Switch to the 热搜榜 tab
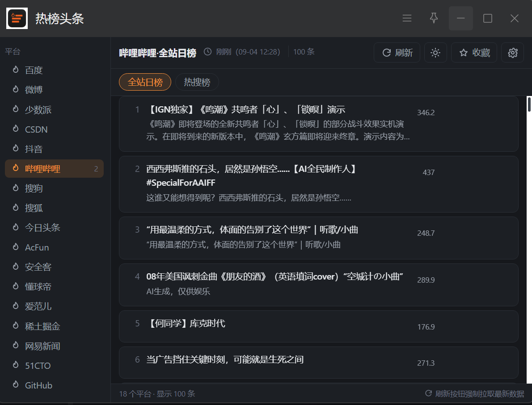 (197, 82)
